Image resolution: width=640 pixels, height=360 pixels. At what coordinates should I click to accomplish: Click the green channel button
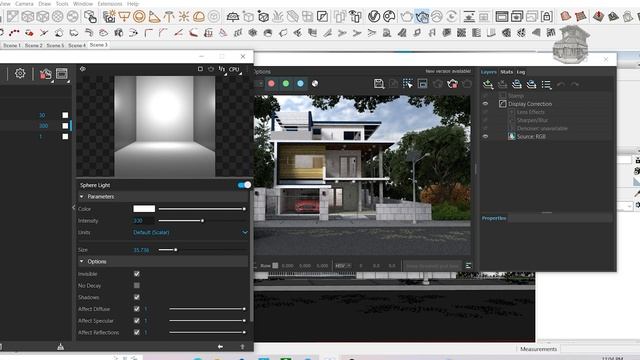(x=286, y=84)
